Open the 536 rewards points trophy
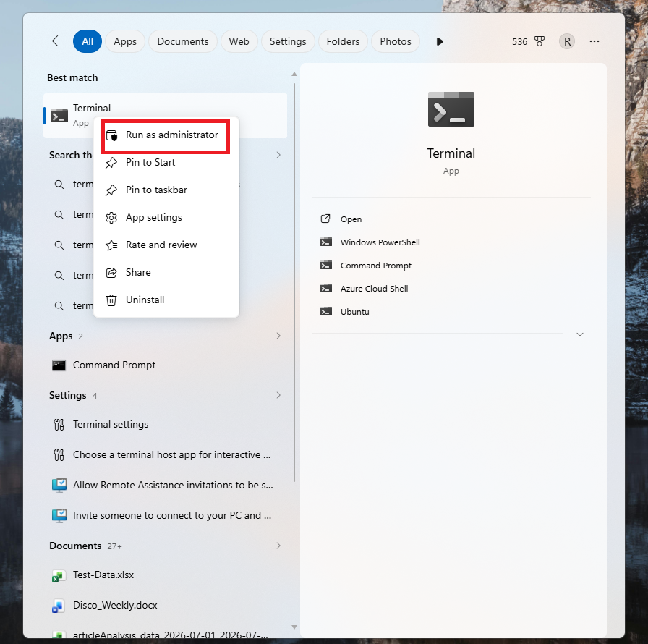This screenshot has height=644, width=648. (528, 41)
